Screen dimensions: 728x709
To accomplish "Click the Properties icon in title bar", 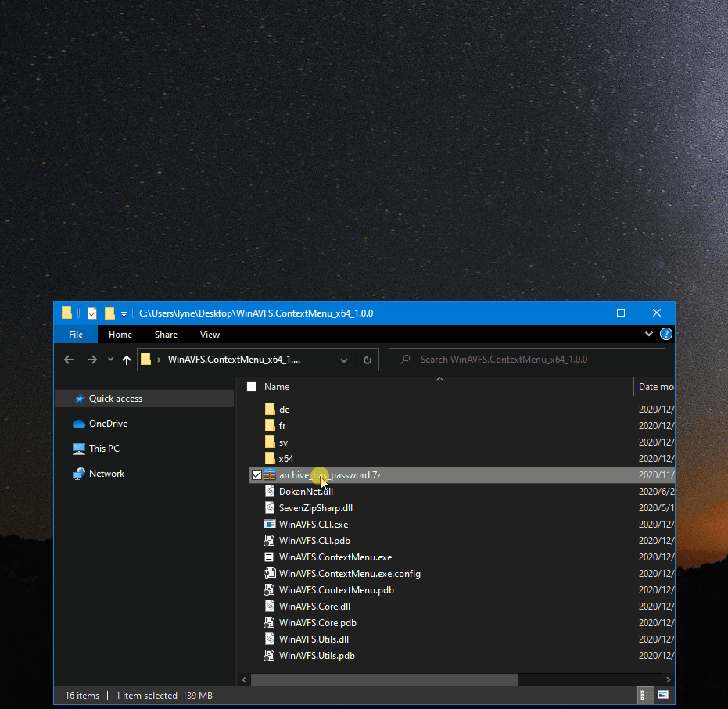I will (x=92, y=313).
